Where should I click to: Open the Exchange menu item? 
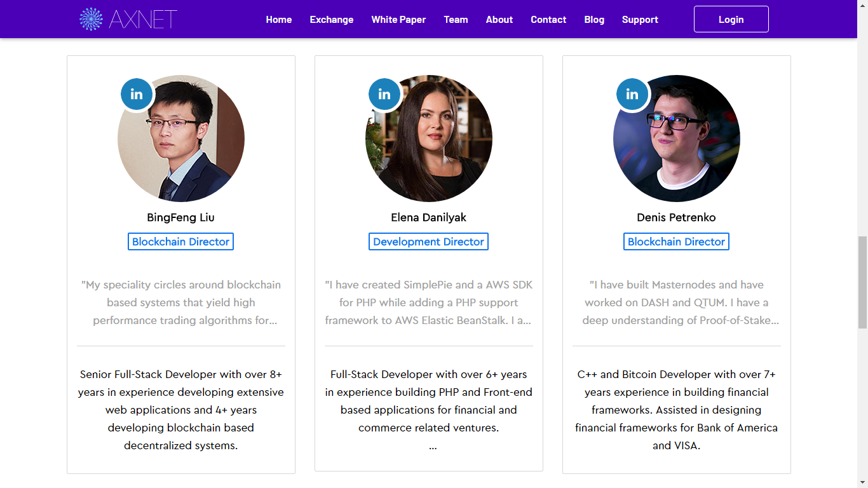point(332,20)
